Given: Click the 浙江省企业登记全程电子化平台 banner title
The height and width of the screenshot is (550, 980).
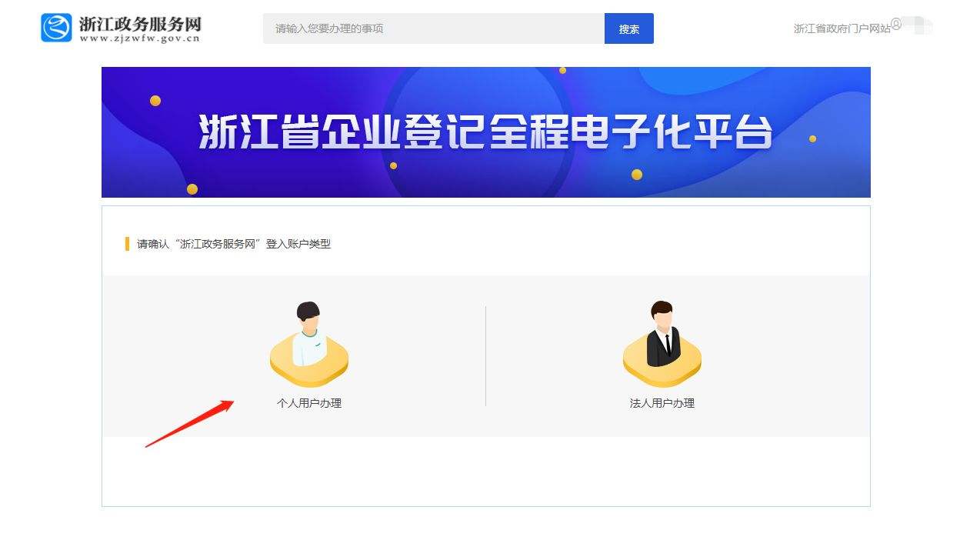Looking at the screenshot, I should coord(485,132).
